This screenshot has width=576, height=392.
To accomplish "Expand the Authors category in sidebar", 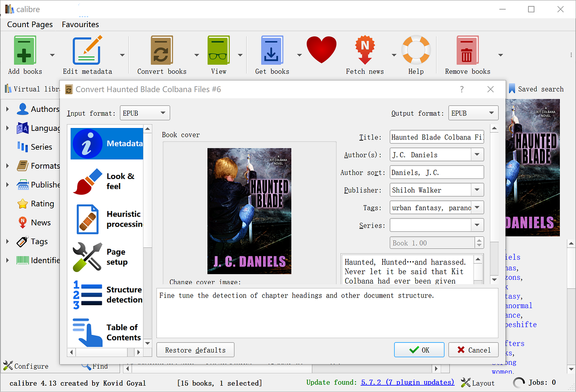I will point(8,109).
